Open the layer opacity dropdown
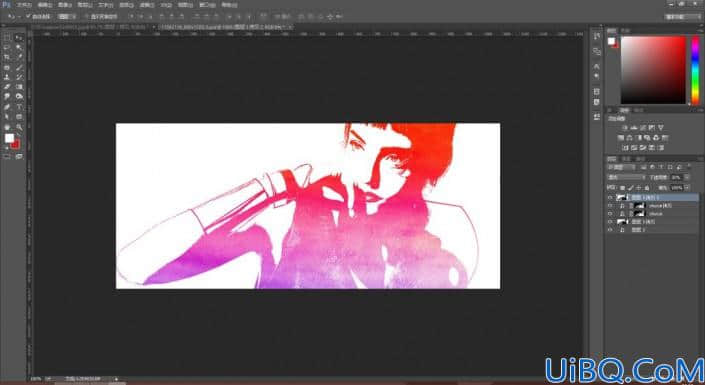The height and width of the screenshot is (385, 705). pyautogui.click(x=677, y=178)
